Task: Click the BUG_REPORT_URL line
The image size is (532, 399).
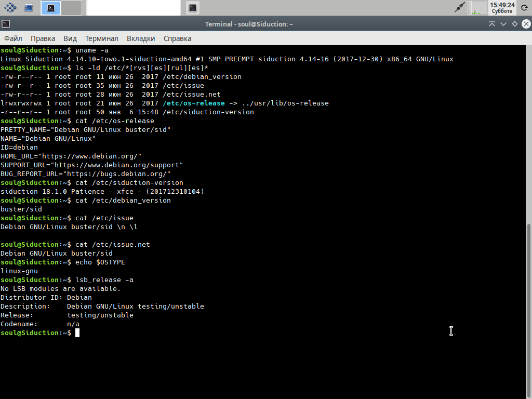Action: pos(86,174)
